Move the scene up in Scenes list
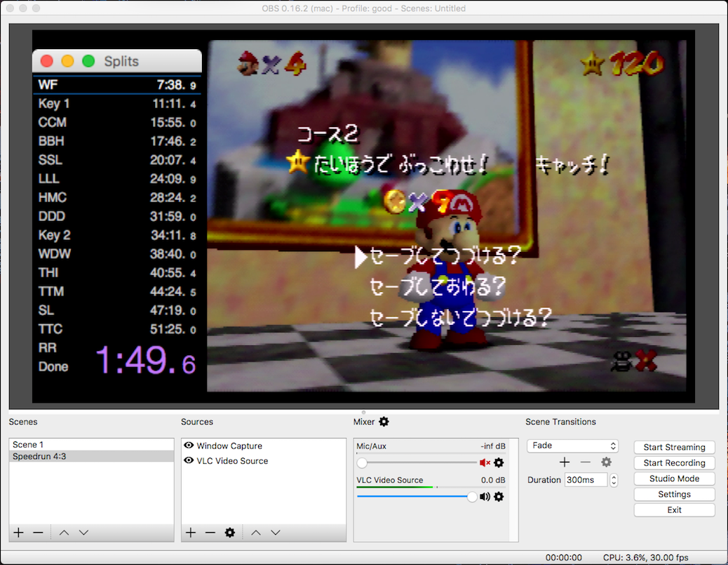The height and width of the screenshot is (565, 728). point(64,533)
